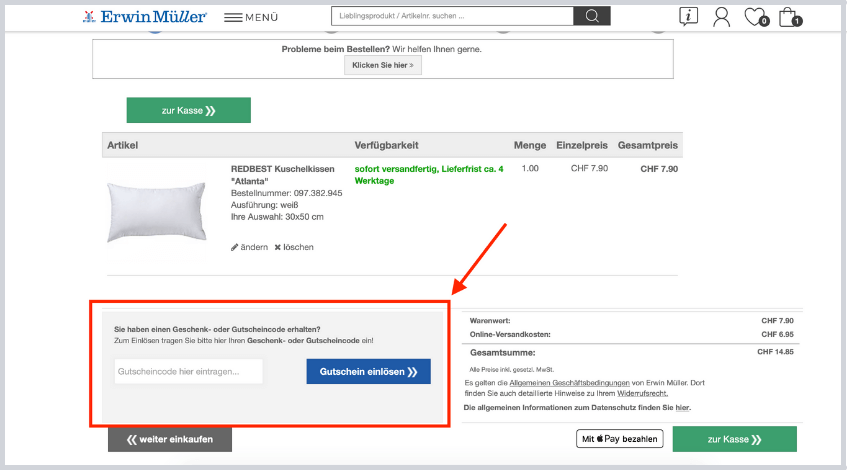Click the magnifier search button

[592, 16]
